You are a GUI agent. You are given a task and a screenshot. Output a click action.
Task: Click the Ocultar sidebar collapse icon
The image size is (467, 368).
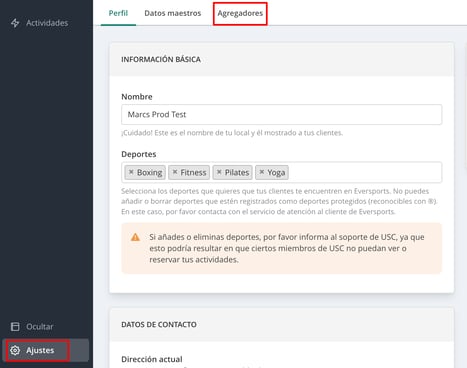coord(15,326)
